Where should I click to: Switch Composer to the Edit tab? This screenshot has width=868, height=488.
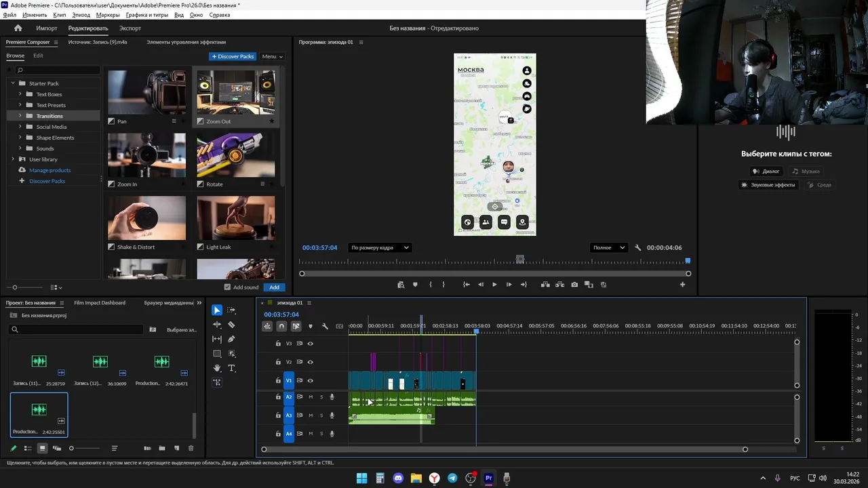[x=38, y=56]
